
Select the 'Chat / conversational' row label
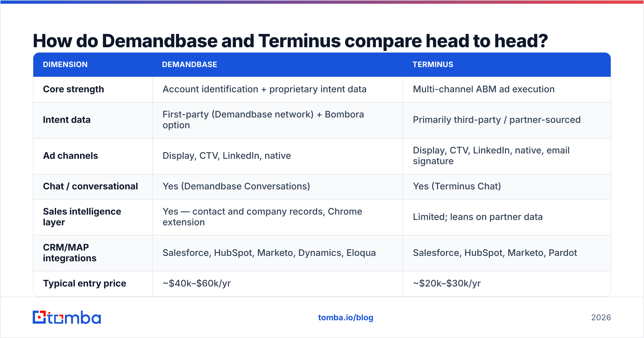tap(90, 186)
